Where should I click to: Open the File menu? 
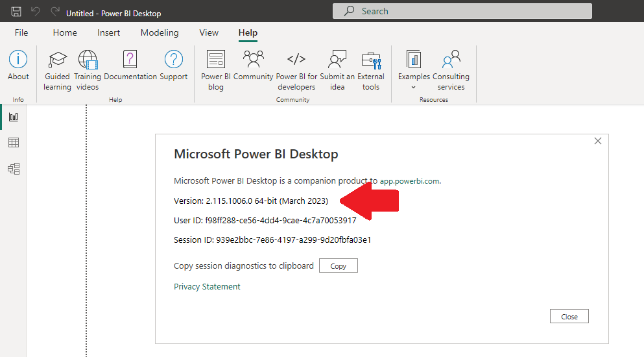[21, 32]
